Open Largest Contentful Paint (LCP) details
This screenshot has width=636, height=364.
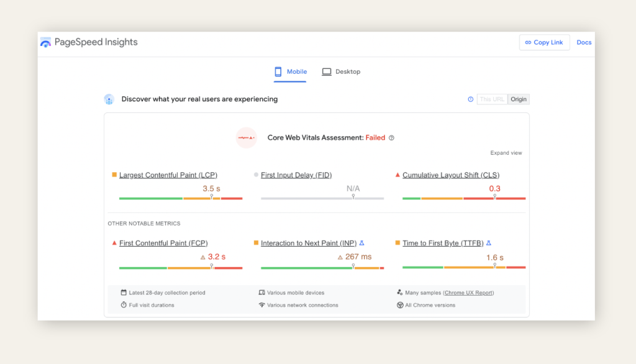coord(168,175)
